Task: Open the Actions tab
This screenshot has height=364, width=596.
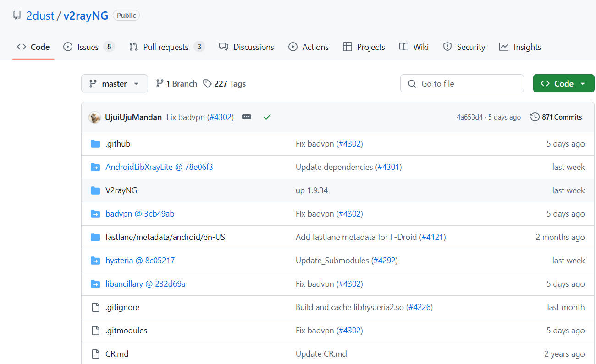Action: point(309,47)
